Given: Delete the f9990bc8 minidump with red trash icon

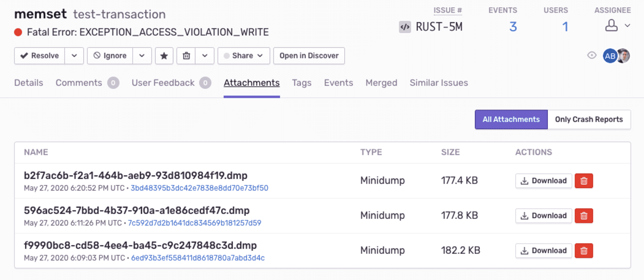Looking at the screenshot, I should pyautogui.click(x=583, y=250).
